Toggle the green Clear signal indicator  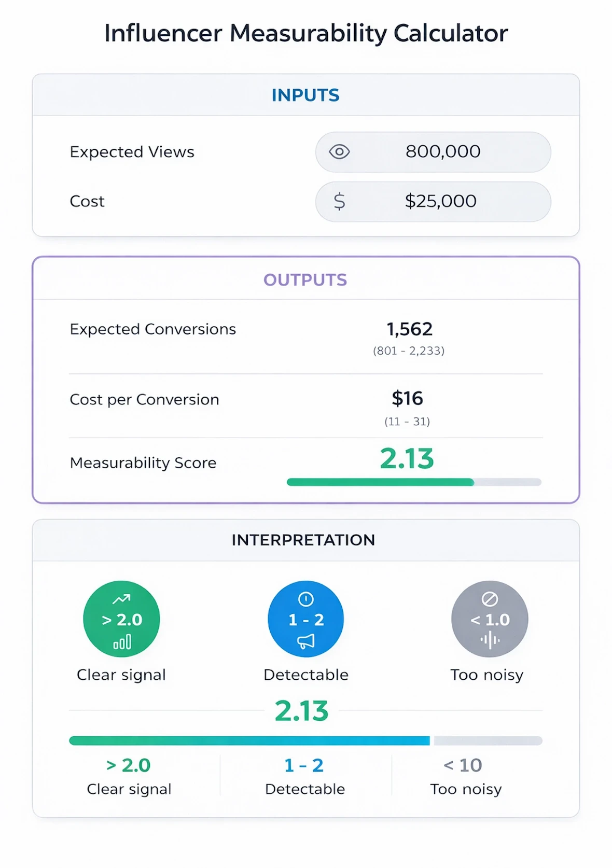coord(121,619)
